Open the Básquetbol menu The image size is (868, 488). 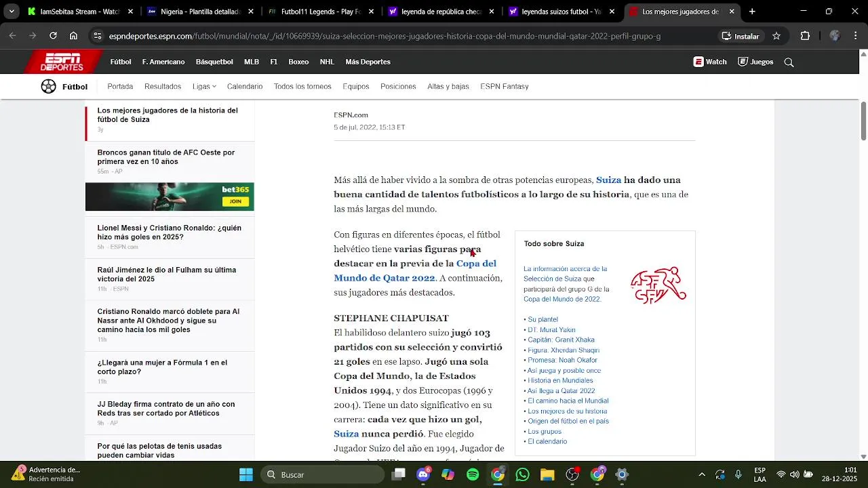click(x=214, y=62)
